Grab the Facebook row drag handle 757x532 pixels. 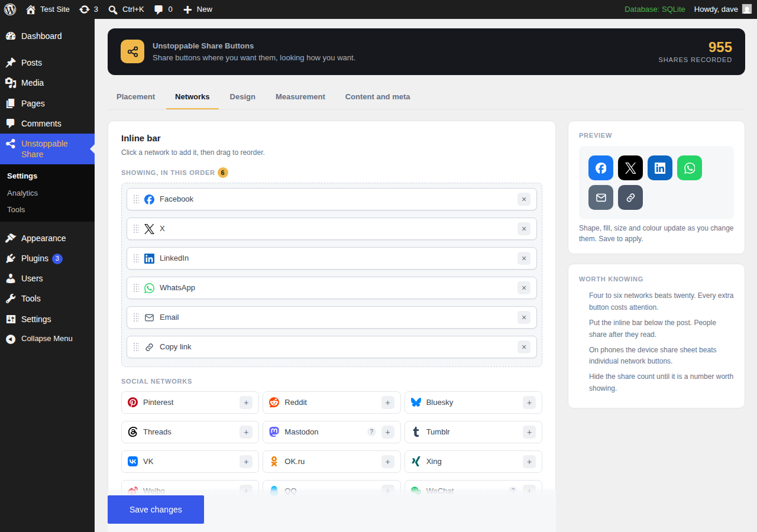pyautogui.click(x=136, y=199)
